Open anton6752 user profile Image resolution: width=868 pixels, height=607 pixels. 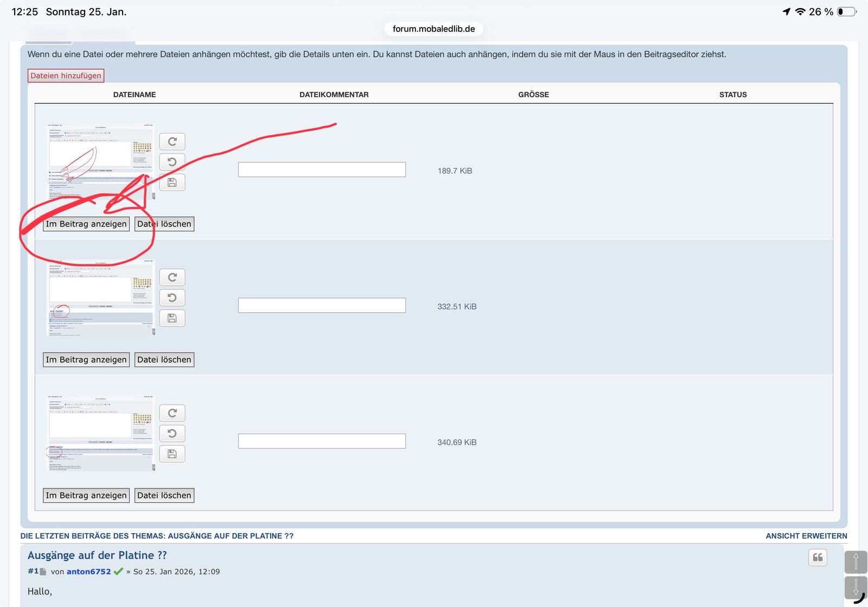pyautogui.click(x=88, y=572)
